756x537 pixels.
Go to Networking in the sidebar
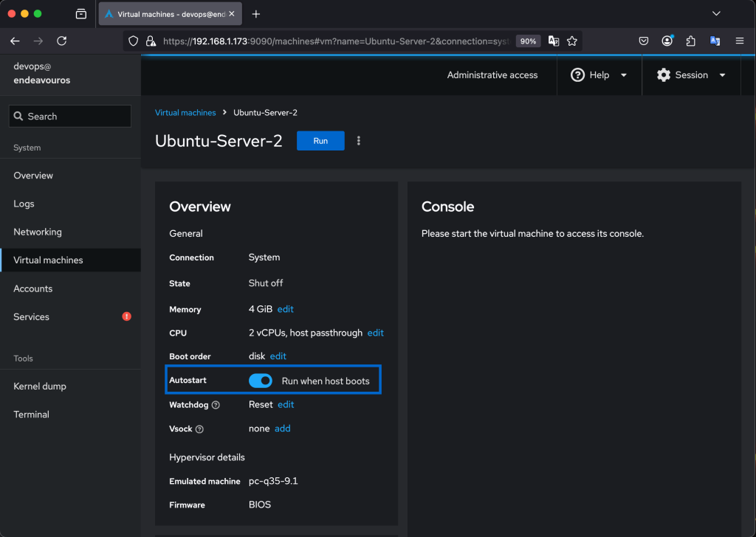click(38, 232)
